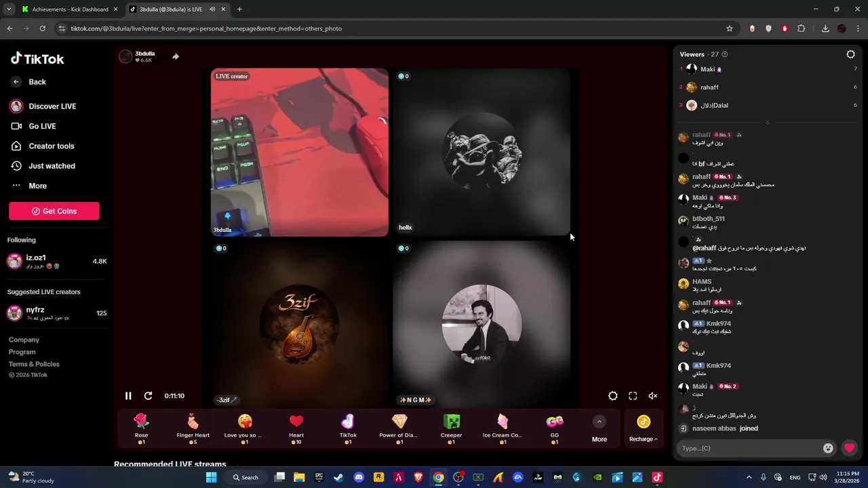Open Creator tools in the sidebar
868x488 pixels.
(43, 146)
